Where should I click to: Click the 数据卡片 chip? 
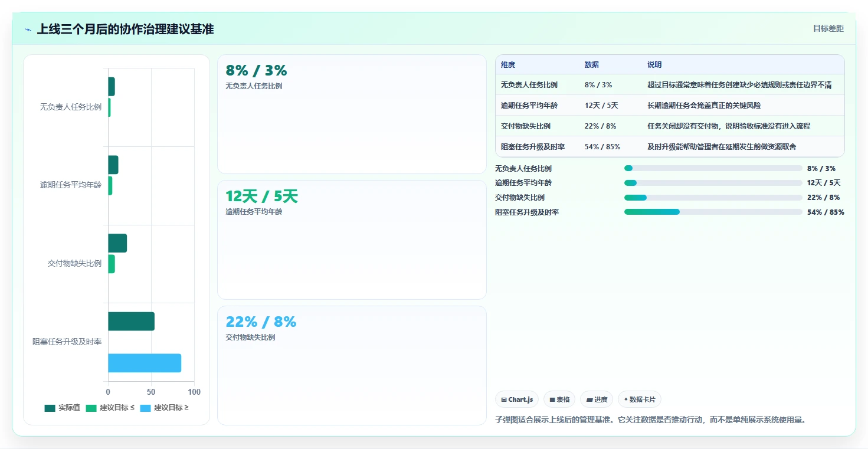(640, 399)
